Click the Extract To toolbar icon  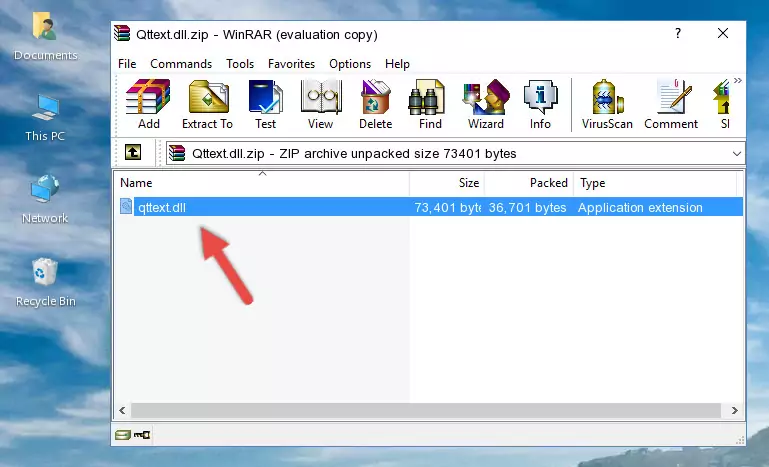pyautogui.click(x=207, y=104)
